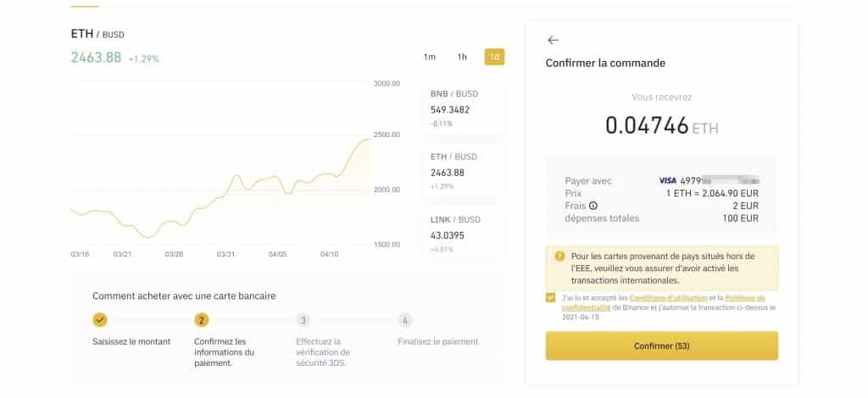Click step 4 circle indicator

404,319
